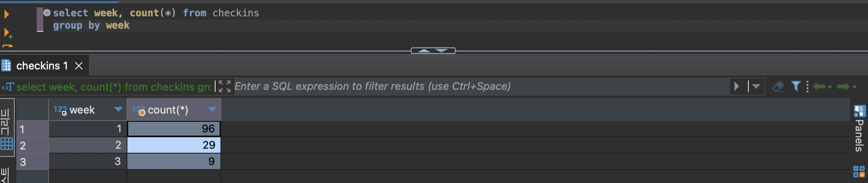Apply the filter criteria with the play arrow

coord(737,86)
